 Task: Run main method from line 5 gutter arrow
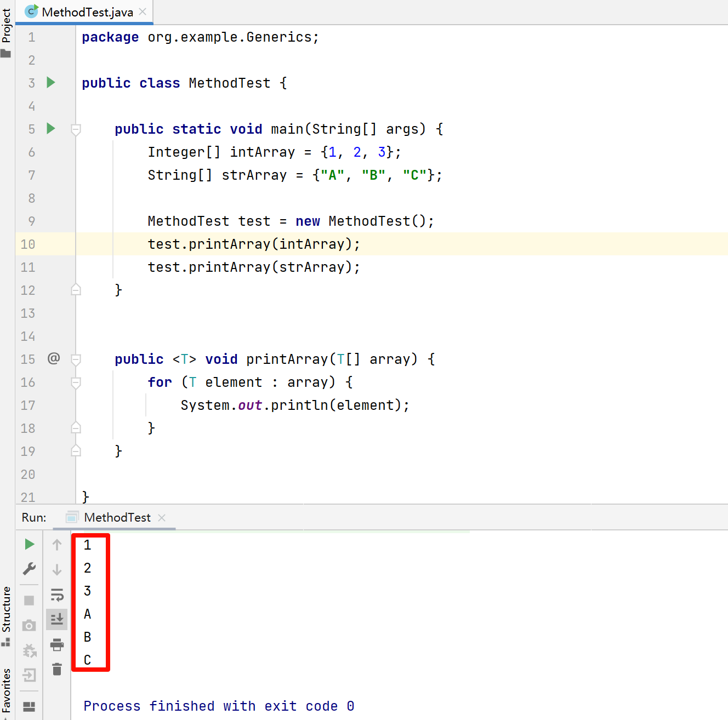point(51,129)
